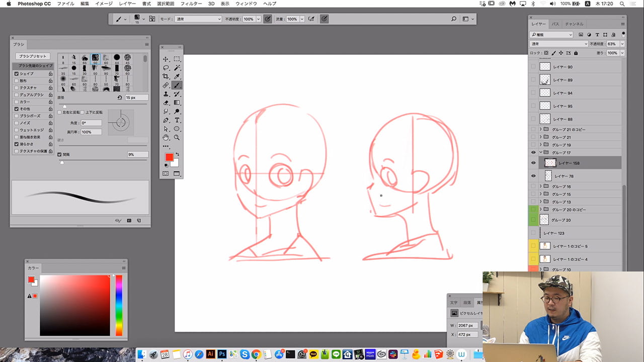Switch to the チャンネル tab
Screen dimensions: 644x362
click(574, 24)
